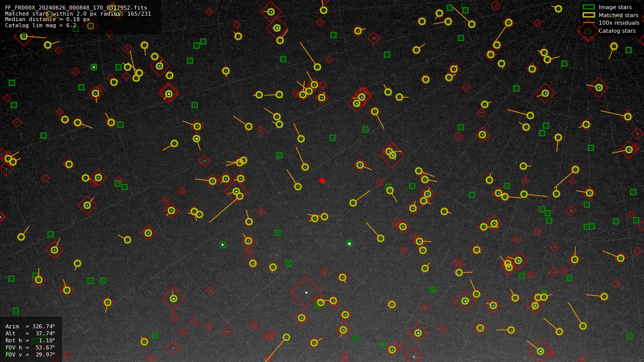Select the '100x residuals' legend label
The image size is (644, 362).
pos(619,23)
